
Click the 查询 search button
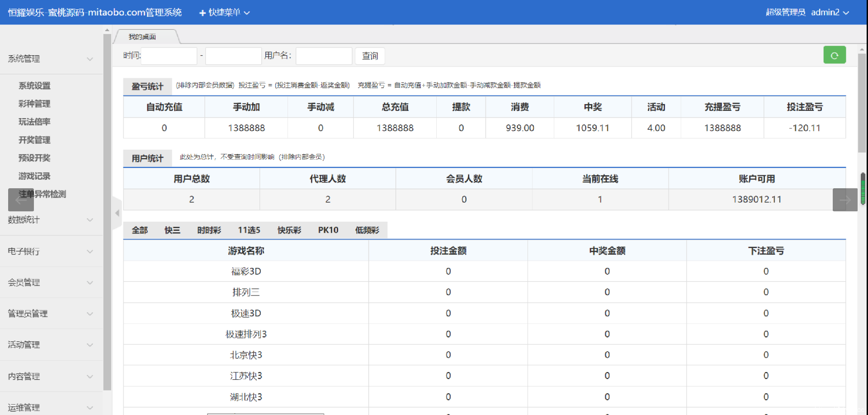point(370,56)
